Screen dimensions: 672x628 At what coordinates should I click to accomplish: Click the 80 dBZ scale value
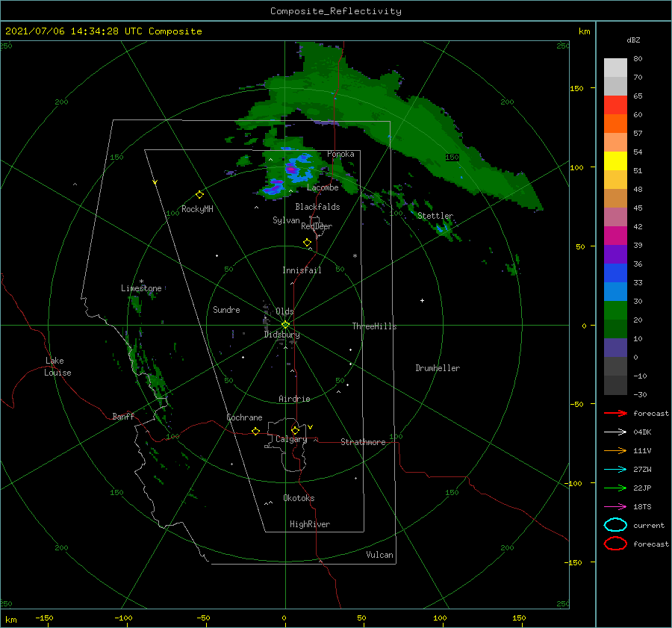pos(638,59)
